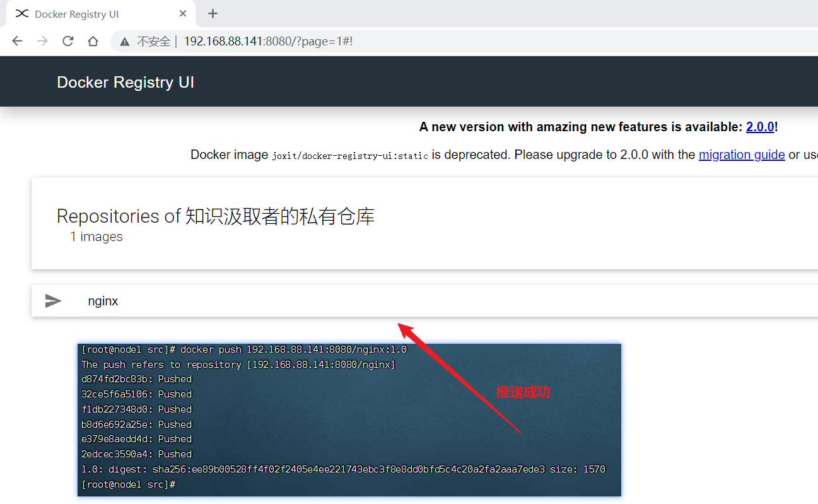Click the 1 images count text
Image resolution: width=818 pixels, height=504 pixels.
[96, 237]
